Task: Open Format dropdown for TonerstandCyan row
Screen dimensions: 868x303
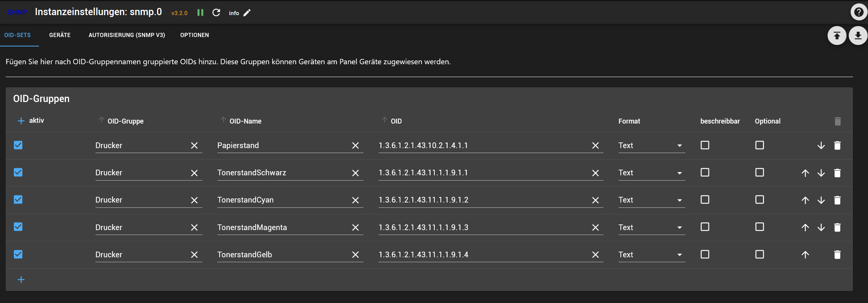Action: point(651,200)
